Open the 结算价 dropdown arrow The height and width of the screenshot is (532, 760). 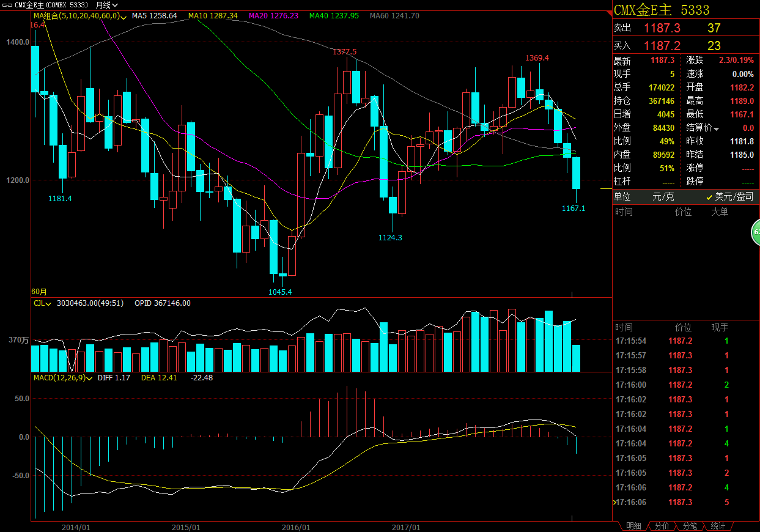pyautogui.click(x=716, y=128)
